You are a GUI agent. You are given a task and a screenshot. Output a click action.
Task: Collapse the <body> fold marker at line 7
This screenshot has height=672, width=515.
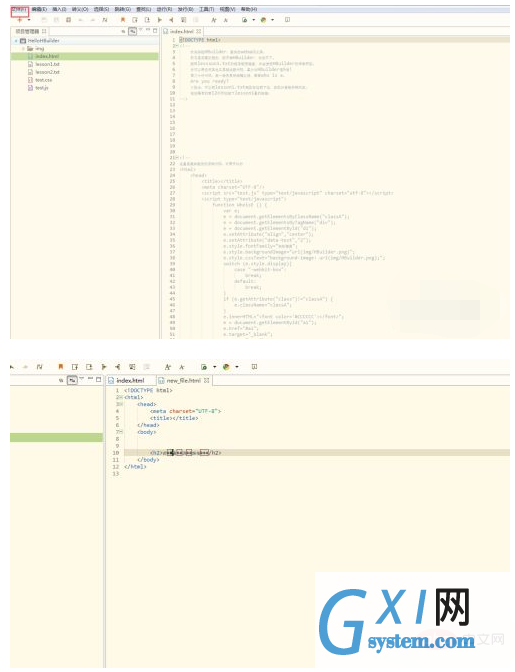(121, 432)
